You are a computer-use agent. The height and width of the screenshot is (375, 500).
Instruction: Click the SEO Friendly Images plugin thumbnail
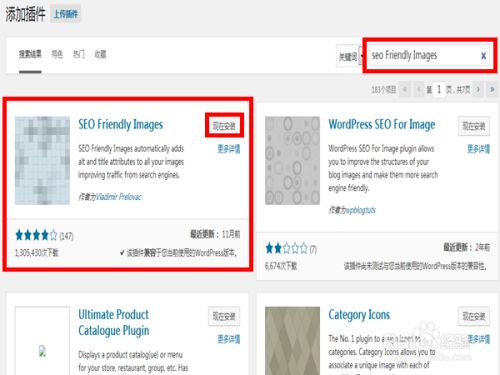pyautogui.click(x=42, y=160)
